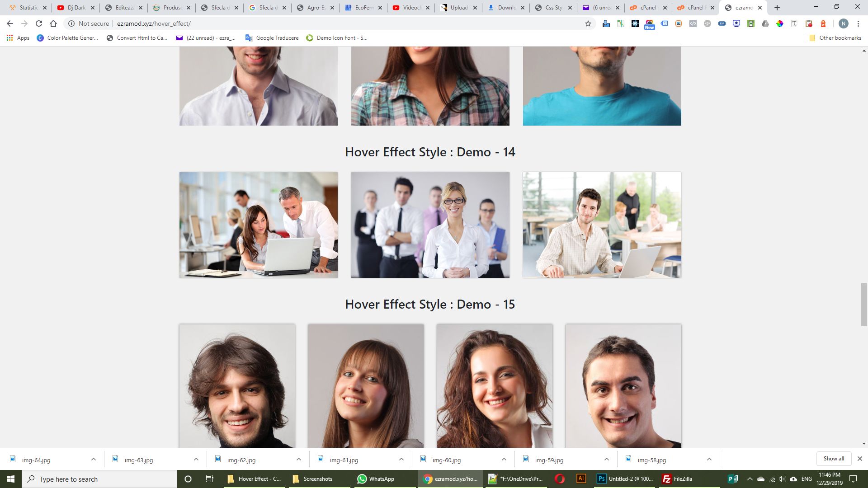Bookmark this page with star icon
The width and height of the screenshot is (868, 488).
(588, 23)
